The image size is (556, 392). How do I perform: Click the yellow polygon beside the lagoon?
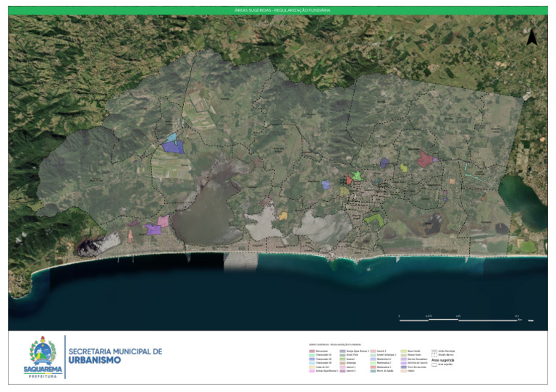(284, 216)
